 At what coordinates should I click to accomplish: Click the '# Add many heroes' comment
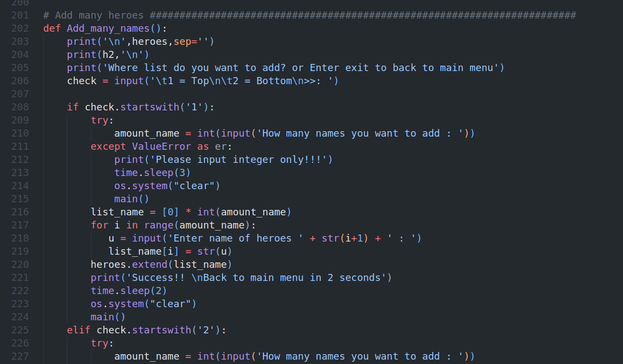click(93, 15)
